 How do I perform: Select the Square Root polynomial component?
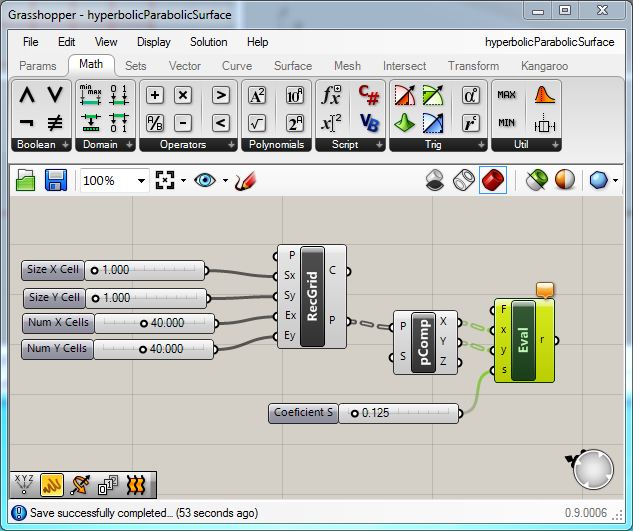point(257,123)
